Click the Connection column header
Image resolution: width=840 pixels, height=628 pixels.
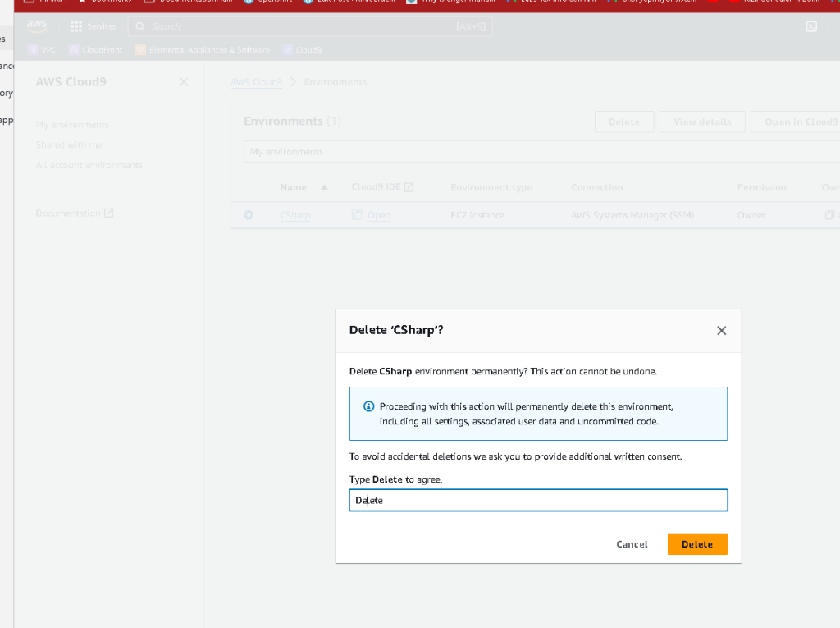coord(597,187)
